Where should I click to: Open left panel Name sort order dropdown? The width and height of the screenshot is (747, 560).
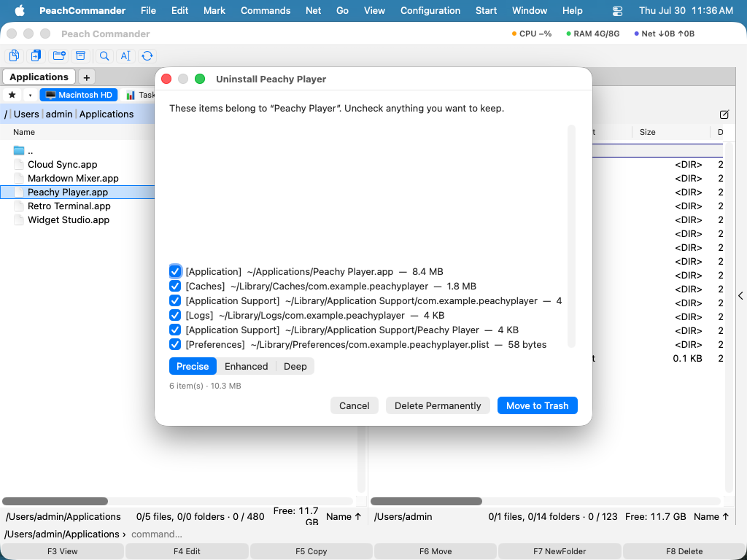pos(344,517)
